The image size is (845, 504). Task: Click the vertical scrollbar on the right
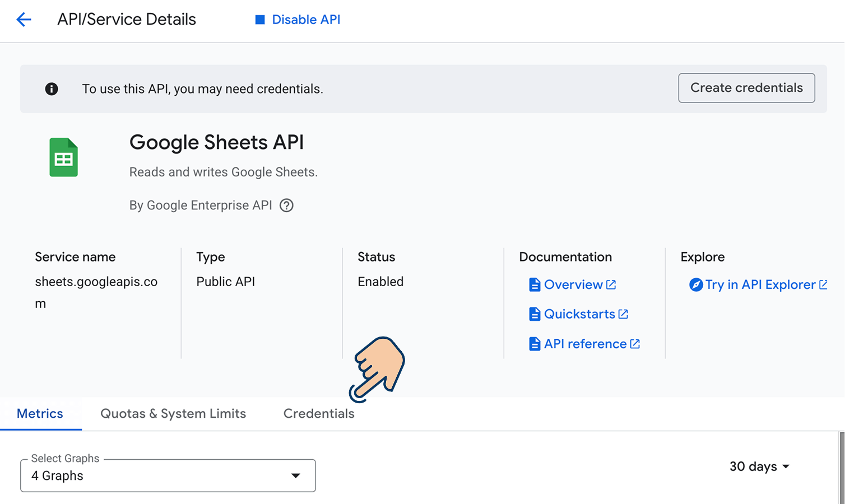tap(842, 468)
